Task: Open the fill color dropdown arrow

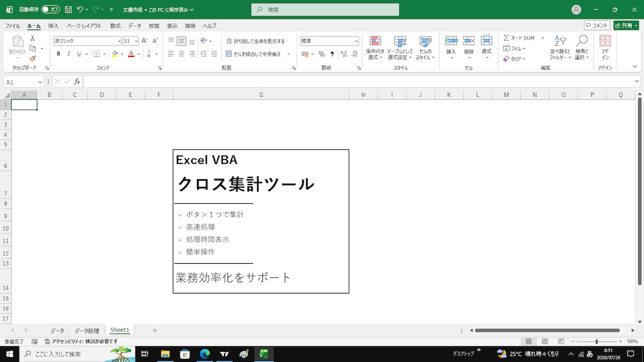Action: coord(122,54)
